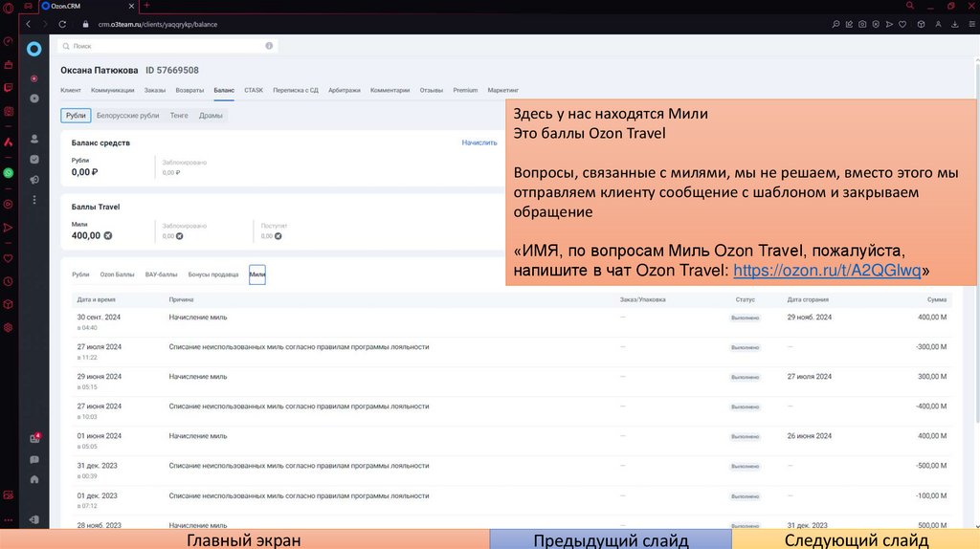Open the Маркетинг tab

coord(503,90)
